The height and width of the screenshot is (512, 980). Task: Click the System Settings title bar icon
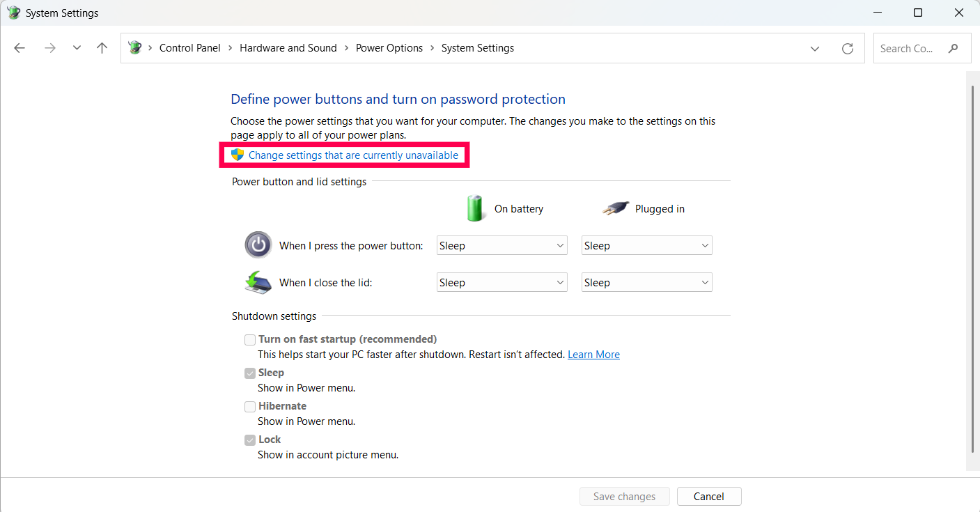click(x=13, y=13)
